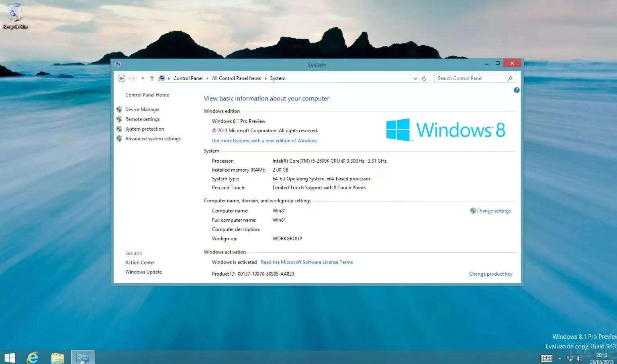Click the network tray icon
The height and width of the screenshot is (364, 617).
[x=570, y=358]
